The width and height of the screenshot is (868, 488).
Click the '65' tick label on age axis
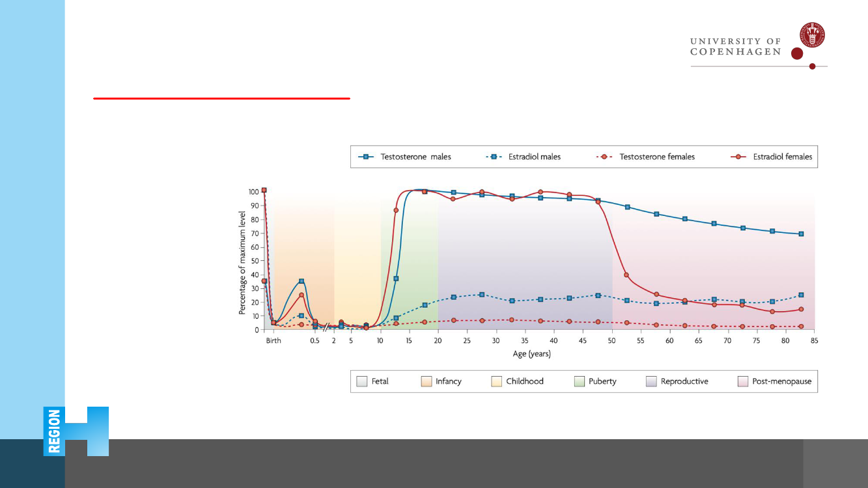tap(699, 341)
